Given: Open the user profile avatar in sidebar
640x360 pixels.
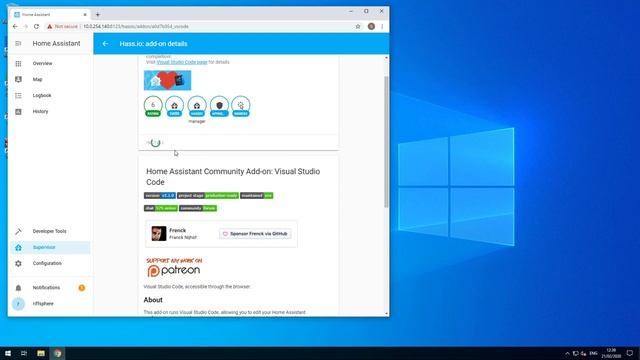Looking at the screenshot, I should pyautogui.click(x=18, y=304).
